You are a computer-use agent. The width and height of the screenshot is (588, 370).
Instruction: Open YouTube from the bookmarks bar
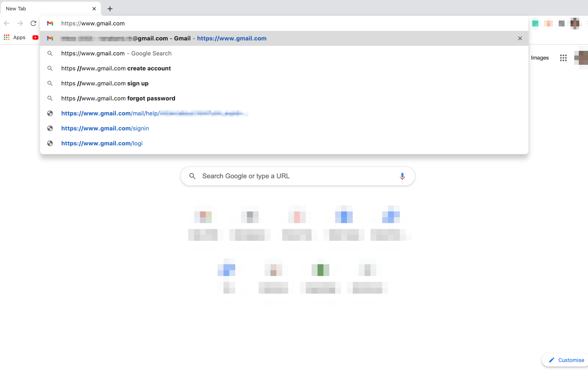tap(35, 37)
